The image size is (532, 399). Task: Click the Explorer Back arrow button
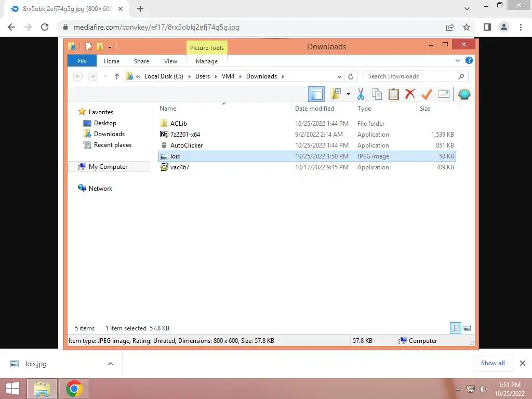pyautogui.click(x=78, y=76)
